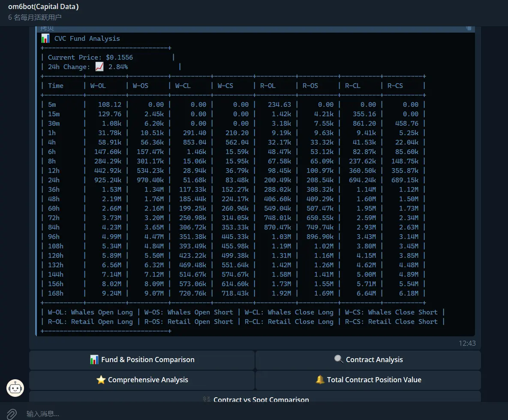Click the 6.64M cell
508x420 pixels.
pos(366,293)
